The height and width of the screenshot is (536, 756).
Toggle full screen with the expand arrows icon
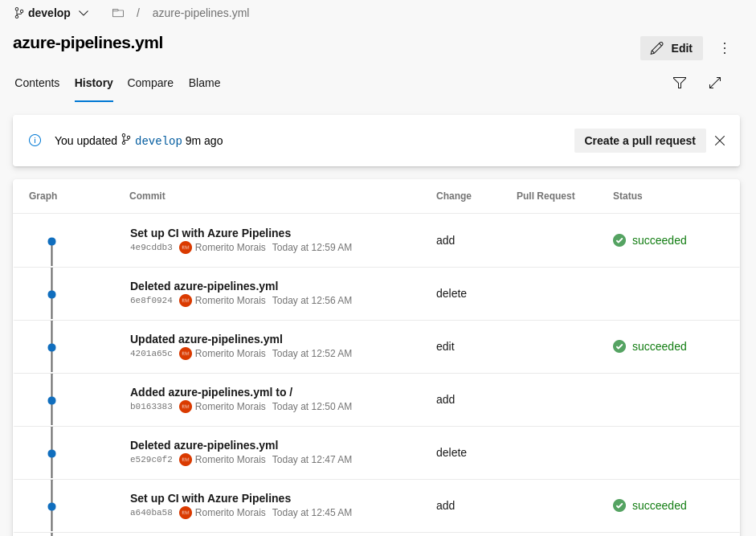(x=715, y=83)
